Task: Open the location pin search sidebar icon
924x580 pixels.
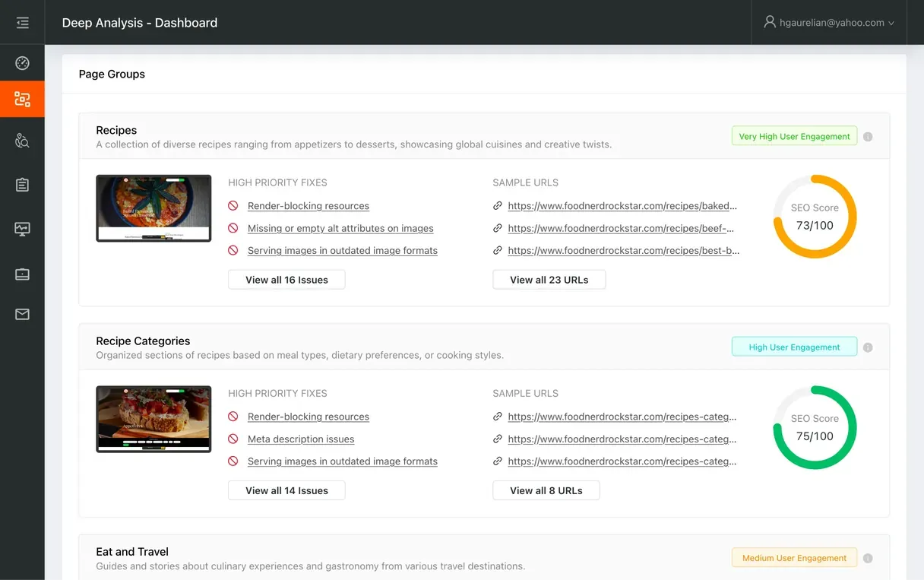Action: coord(22,141)
